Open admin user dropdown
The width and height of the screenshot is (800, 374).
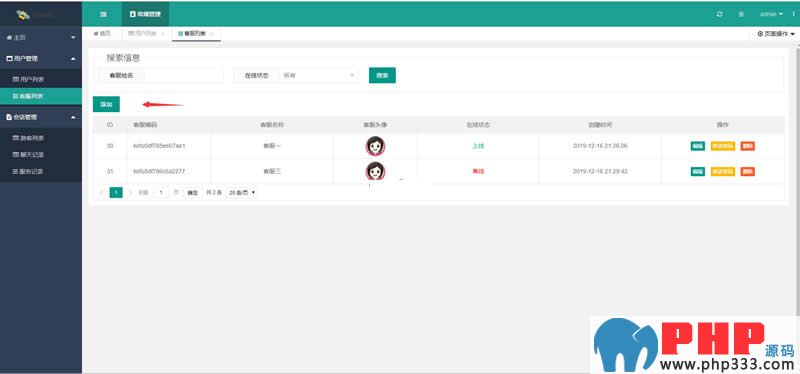tap(771, 14)
